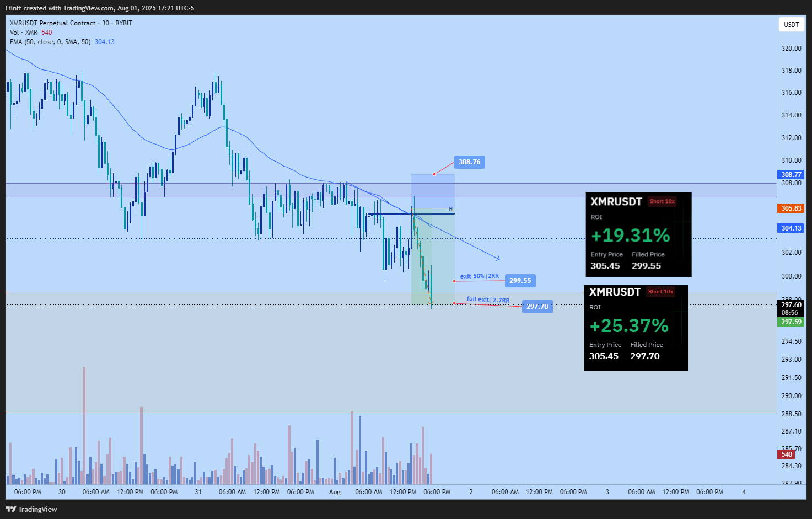This screenshot has width=812, height=519.
Task: Click the date 4 on time axis
Action: pyautogui.click(x=744, y=492)
